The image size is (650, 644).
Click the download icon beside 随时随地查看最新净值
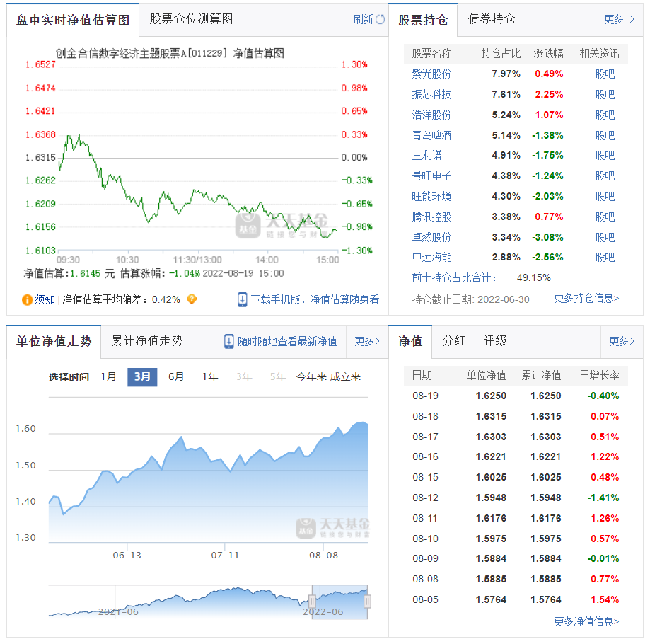(228, 341)
